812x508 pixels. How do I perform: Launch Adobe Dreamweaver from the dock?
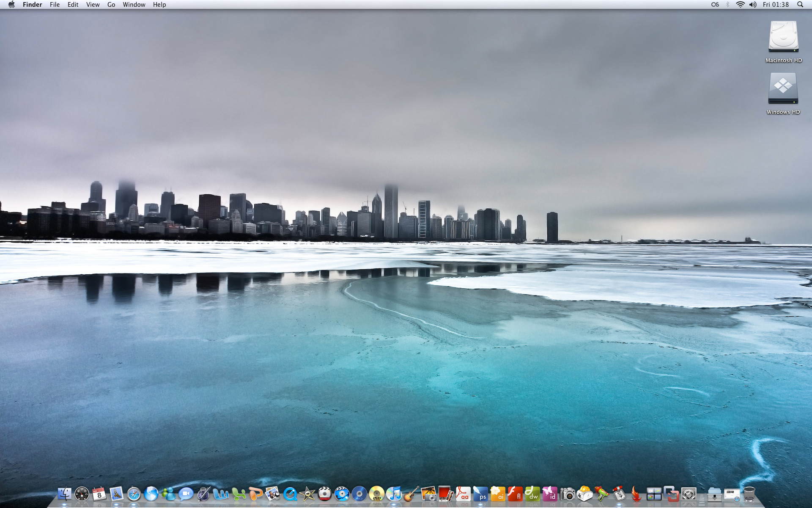point(532,494)
